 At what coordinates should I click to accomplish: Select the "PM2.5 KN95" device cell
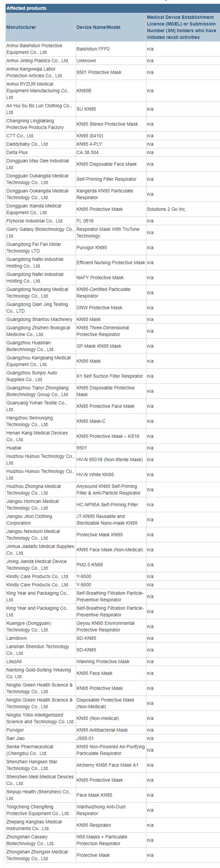click(89, 565)
